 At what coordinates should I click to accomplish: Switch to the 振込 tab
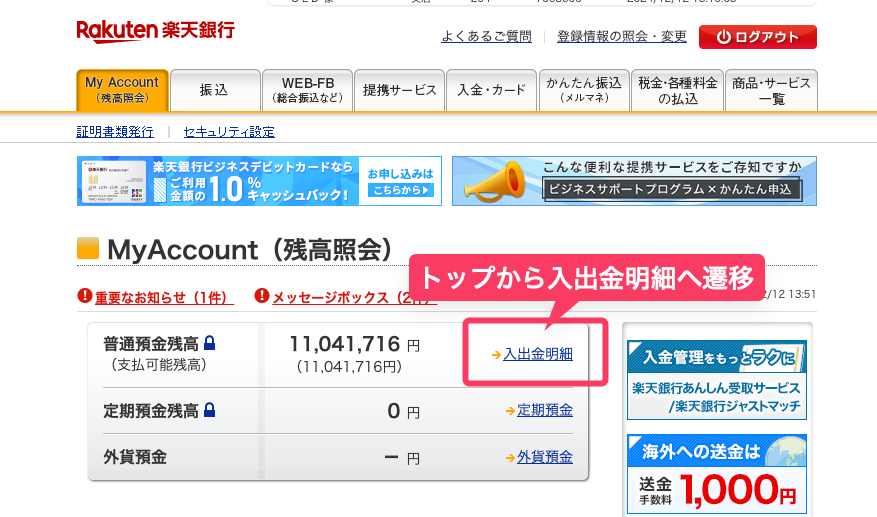(214, 90)
